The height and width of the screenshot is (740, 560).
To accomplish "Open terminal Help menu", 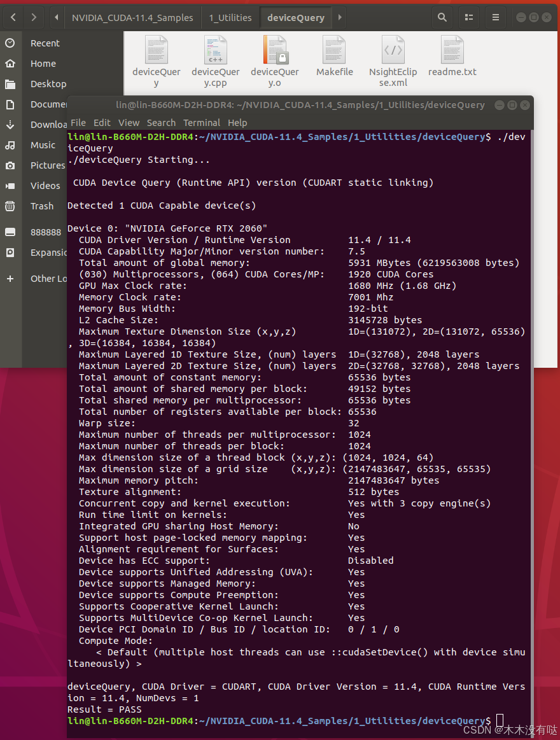I will click(237, 123).
